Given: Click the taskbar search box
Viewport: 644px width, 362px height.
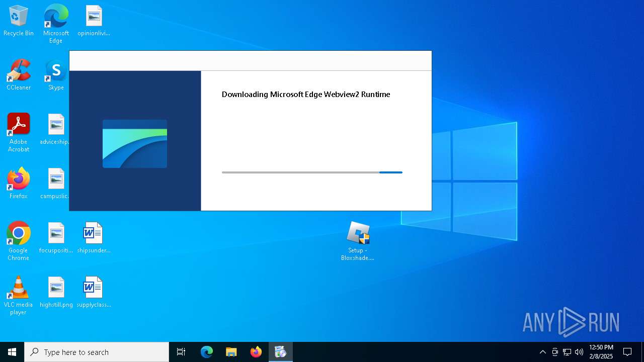Looking at the screenshot, I should pyautogui.click(x=97, y=352).
